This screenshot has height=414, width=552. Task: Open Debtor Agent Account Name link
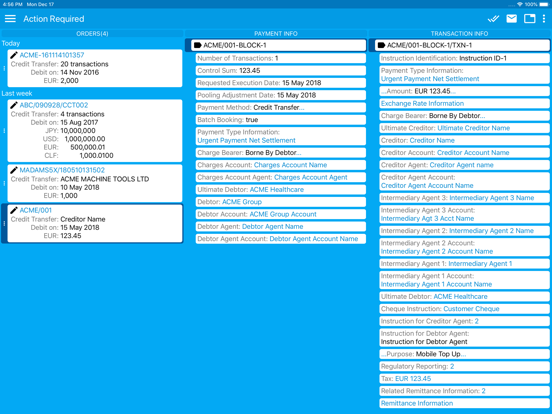pos(314,239)
